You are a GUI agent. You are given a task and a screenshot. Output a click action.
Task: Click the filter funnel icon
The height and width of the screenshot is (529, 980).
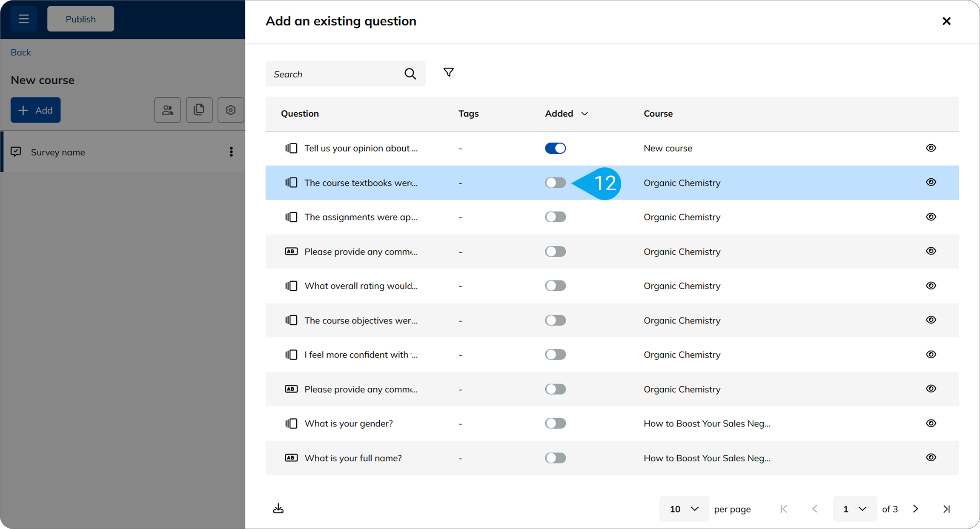[448, 72]
